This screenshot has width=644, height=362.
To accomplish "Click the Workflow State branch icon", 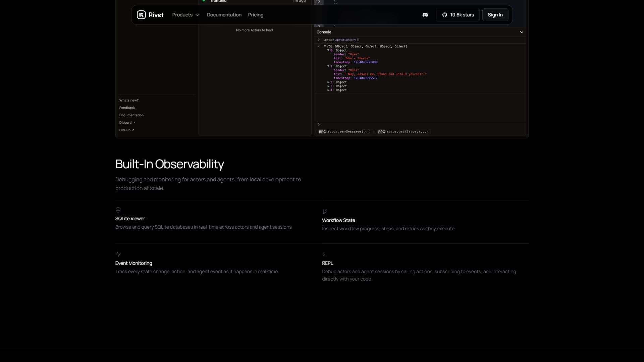I will [x=325, y=212].
